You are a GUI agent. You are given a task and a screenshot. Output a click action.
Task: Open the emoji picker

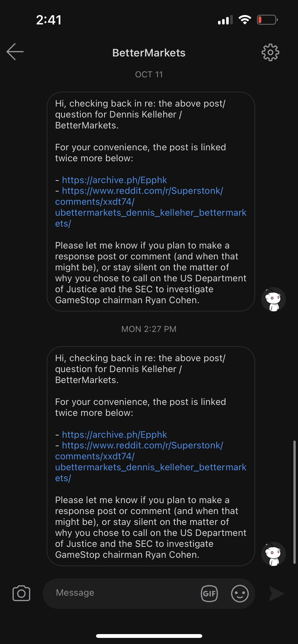click(240, 593)
